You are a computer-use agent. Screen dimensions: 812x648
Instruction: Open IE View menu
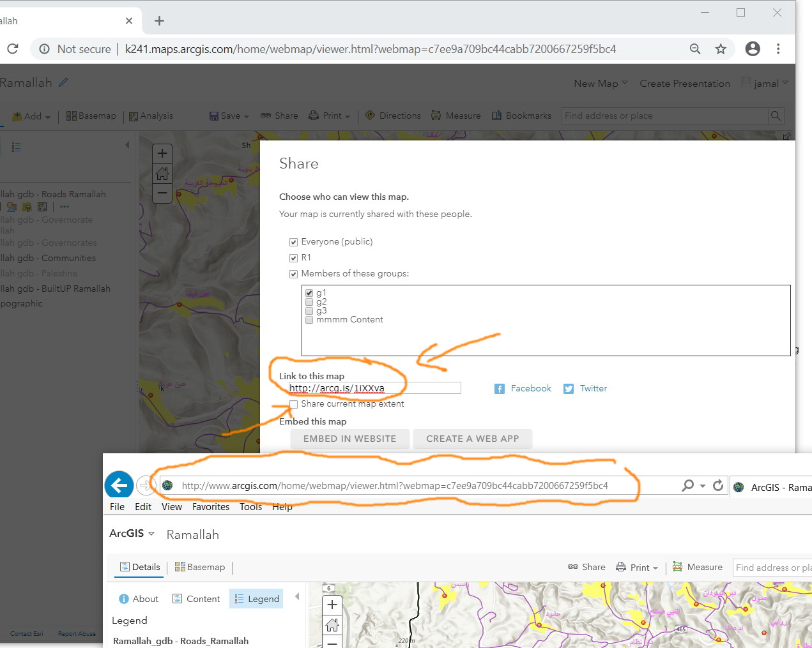pos(172,506)
